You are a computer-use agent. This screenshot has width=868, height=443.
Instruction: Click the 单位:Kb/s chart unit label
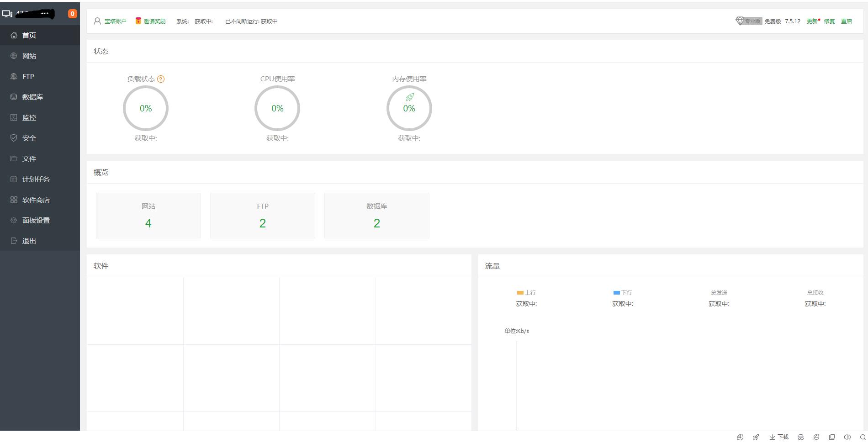pyautogui.click(x=517, y=331)
